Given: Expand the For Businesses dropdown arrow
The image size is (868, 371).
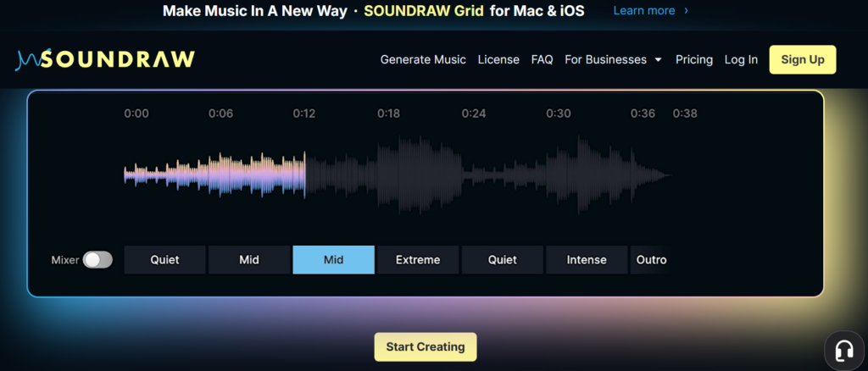Looking at the screenshot, I should [x=658, y=59].
